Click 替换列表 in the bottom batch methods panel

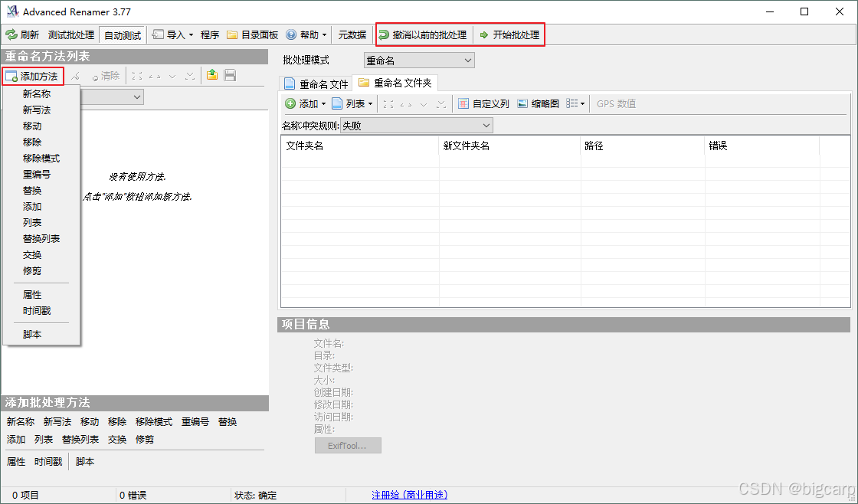coord(80,440)
